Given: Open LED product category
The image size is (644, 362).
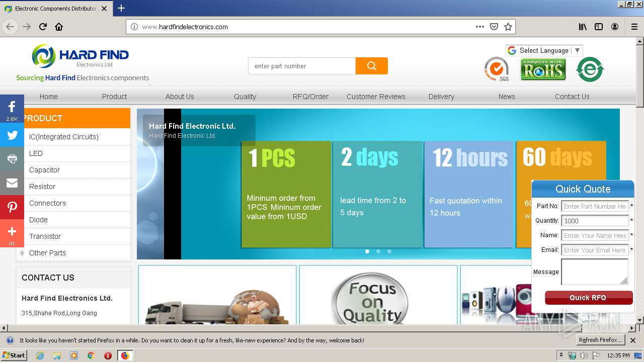Looking at the screenshot, I should point(36,153).
